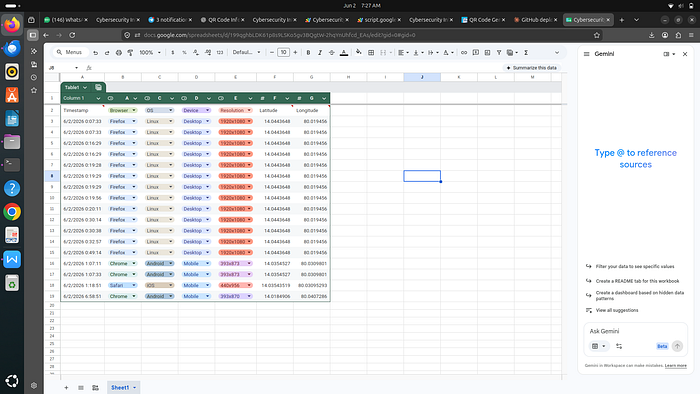This screenshot has height=394, width=700.
Task: Close the Gemini side panel
Action: point(685,54)
